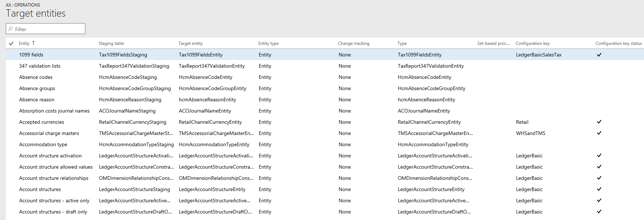Viewport: 644px width, 220px height.
Task: Select Account structure allowed values row
Action: (325, 167)
